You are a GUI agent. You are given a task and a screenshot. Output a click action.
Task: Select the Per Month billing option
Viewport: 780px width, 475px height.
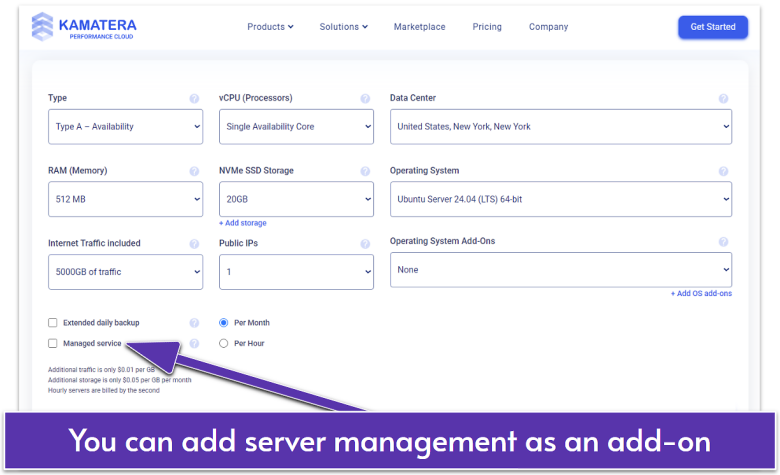(224, 323)
